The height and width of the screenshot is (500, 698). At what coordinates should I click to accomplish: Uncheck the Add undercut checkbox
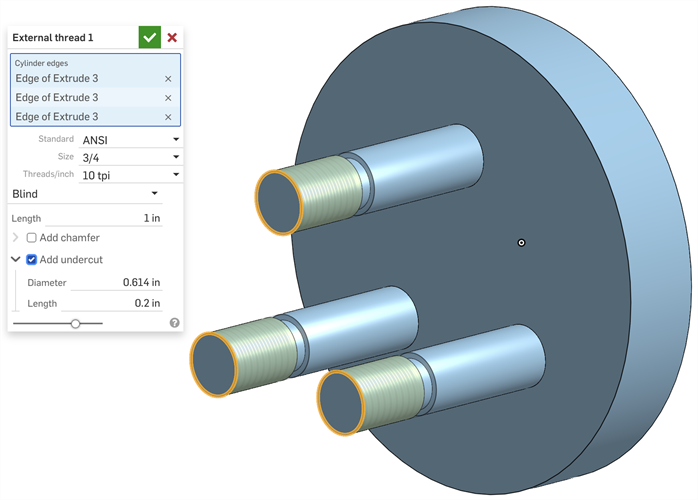(x=32, y=260)
